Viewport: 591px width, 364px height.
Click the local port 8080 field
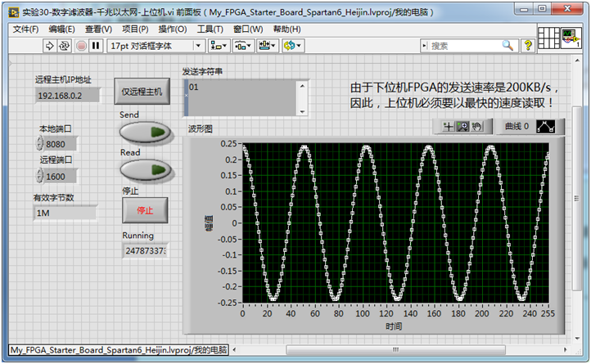pyautogui.click(x=60, y=144)
